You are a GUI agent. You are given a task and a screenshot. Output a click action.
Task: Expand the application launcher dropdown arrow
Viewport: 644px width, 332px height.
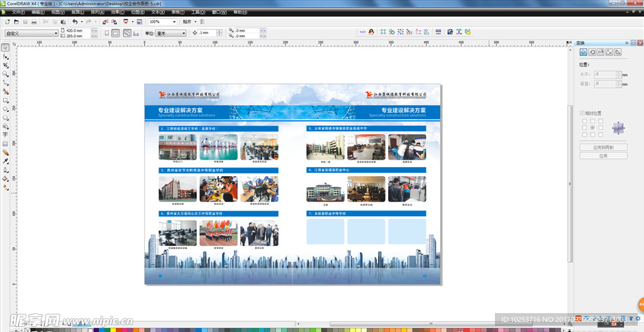click(132, 22)
